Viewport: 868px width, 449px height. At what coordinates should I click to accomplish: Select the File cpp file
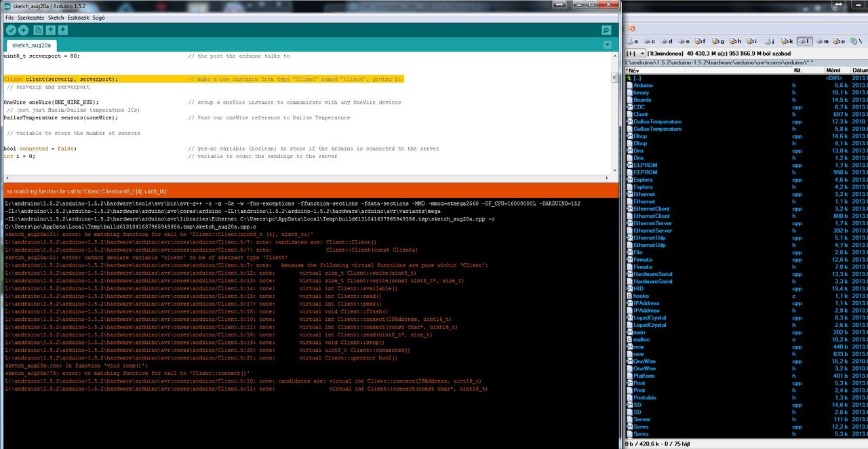tap(746, 252)
